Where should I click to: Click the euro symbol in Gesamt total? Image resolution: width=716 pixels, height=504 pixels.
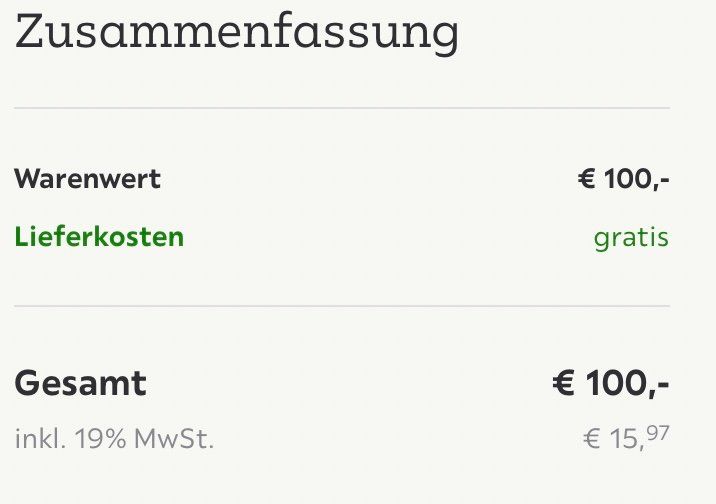(x=563, y=383)
